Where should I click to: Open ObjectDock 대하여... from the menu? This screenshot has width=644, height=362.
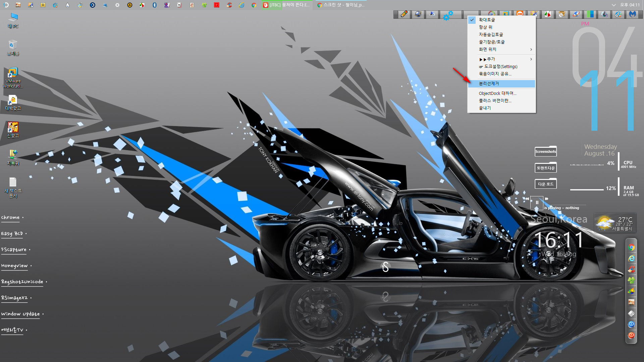(501, 93)
